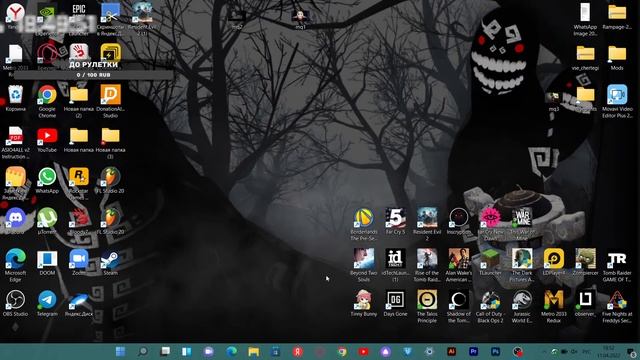
Task: Launch This War of Mine shortcut
Action: (522, 218)
